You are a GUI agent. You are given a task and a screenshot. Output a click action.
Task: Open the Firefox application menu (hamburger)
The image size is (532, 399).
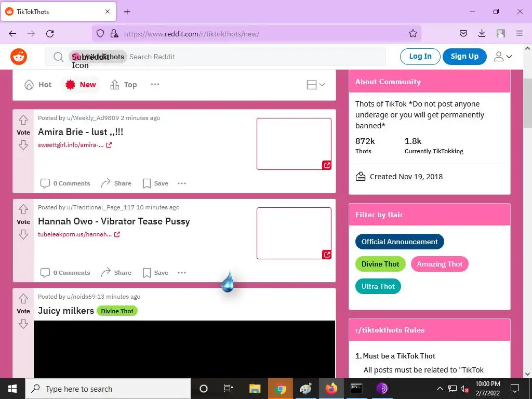(520, 33)
